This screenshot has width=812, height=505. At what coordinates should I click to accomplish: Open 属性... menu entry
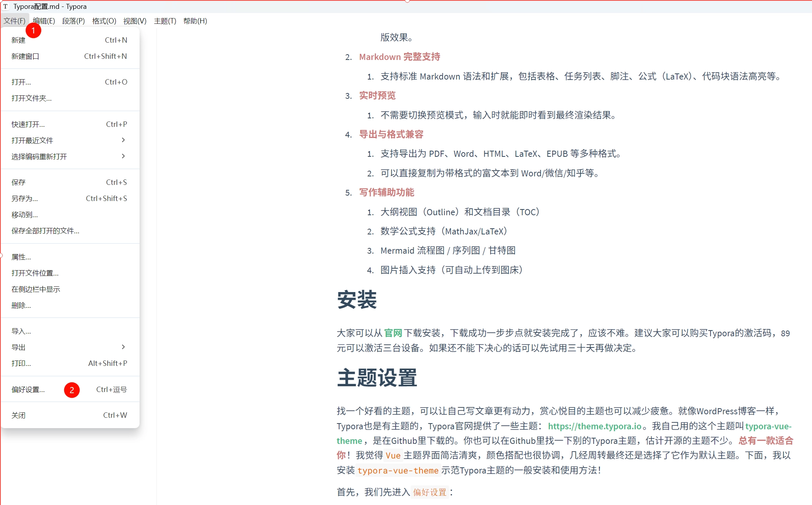(70, 257)
